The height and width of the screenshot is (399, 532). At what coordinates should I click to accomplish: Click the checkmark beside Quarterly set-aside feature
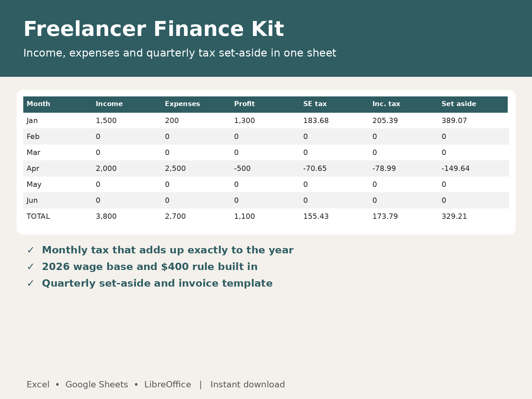point(31,283)
